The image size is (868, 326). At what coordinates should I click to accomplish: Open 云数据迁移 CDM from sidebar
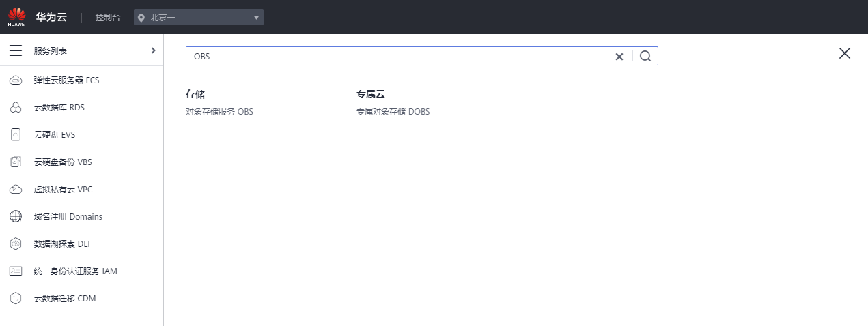click(x=65, y=299)
